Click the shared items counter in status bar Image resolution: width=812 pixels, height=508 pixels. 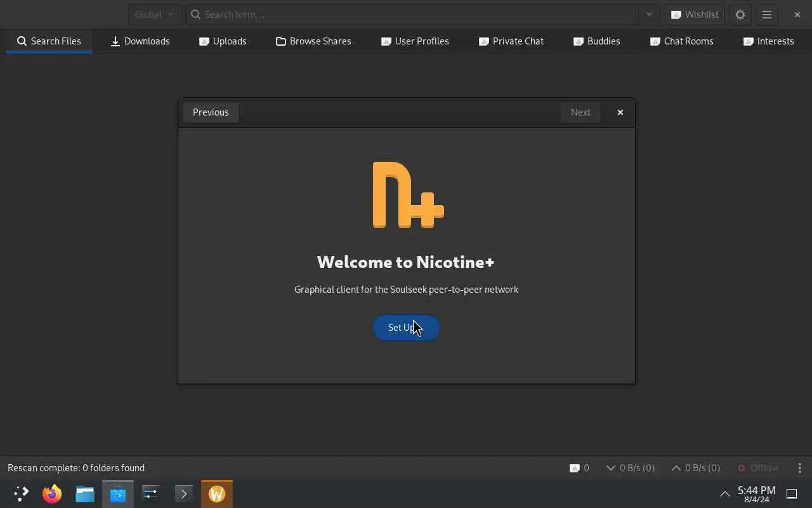click(x=580, y=468)
